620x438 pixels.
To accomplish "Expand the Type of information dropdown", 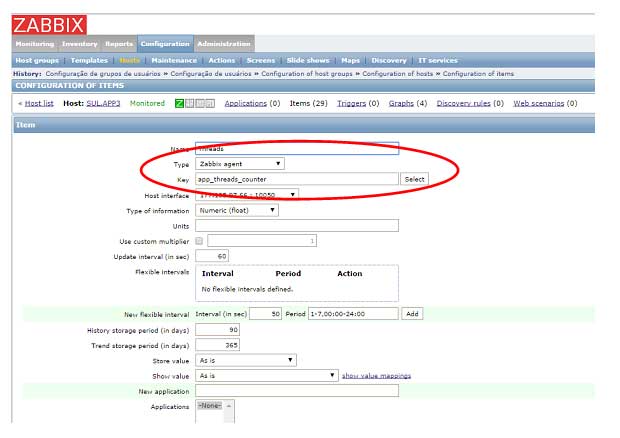I will [237, 210].
